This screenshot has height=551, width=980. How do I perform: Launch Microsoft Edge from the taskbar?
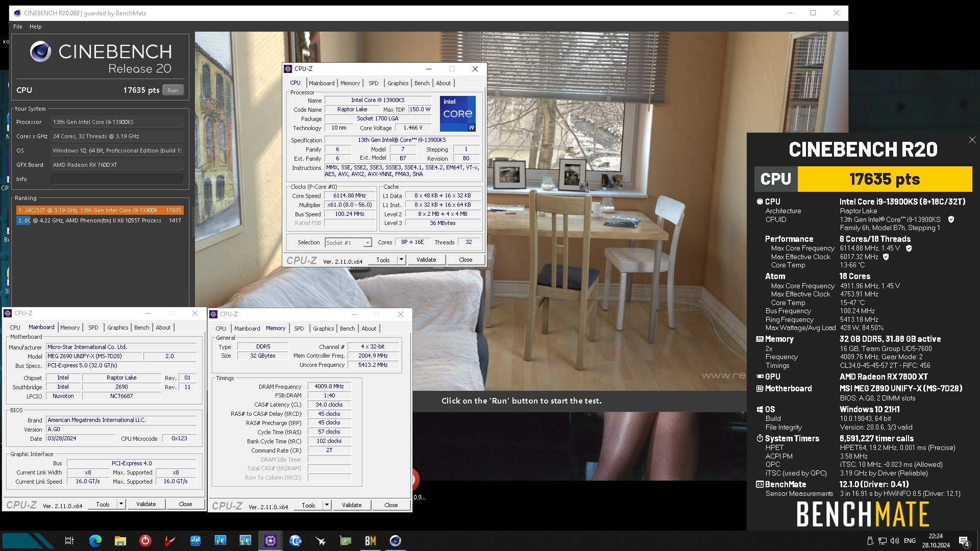click(x=95, y=541)
